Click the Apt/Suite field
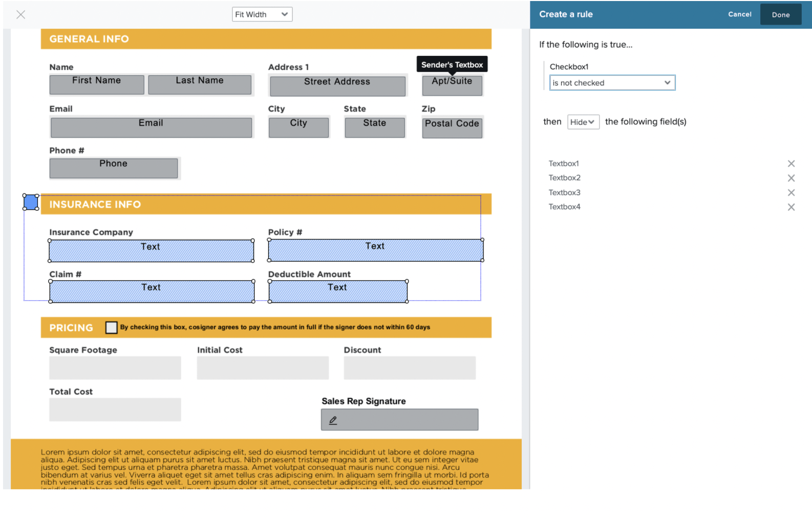Screen dimensions: 812x519 [x=452, y=85]
